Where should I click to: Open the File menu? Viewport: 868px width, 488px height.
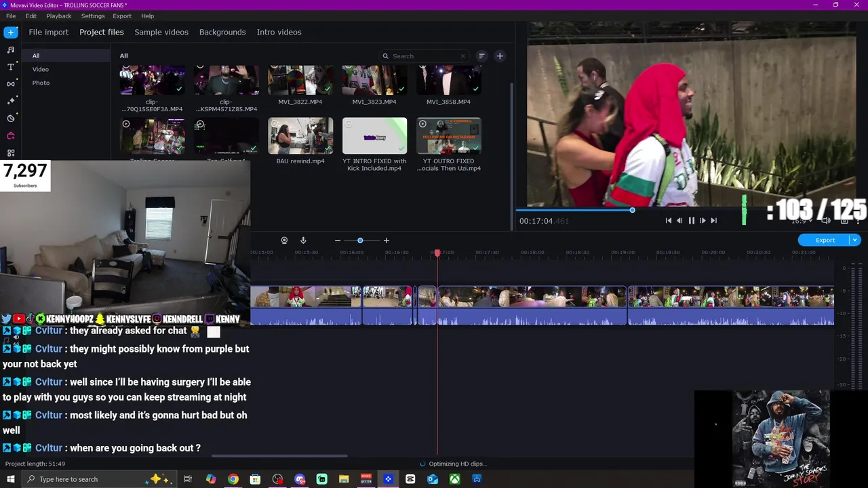coord(11,16)
